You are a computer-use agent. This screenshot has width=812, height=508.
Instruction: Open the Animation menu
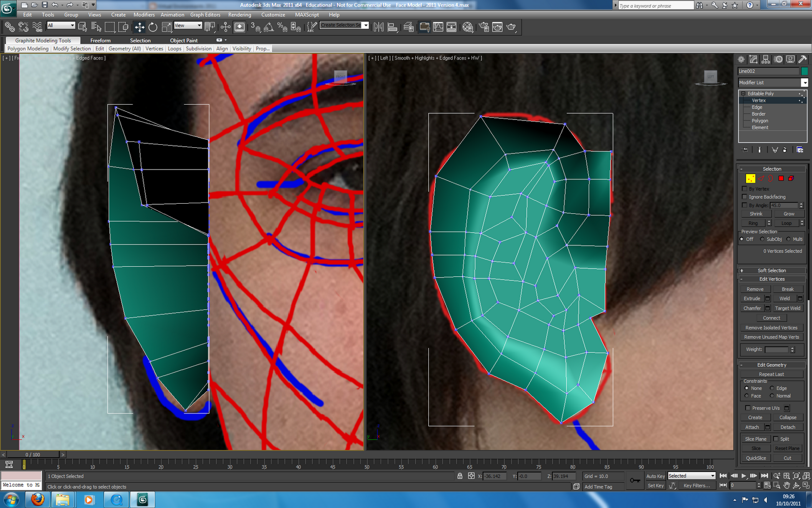tap(174, 15)
